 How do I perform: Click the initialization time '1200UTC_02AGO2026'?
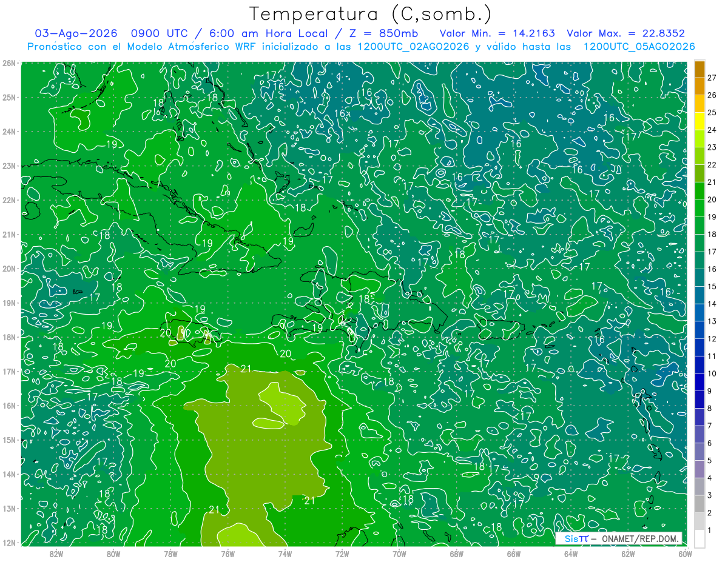(413, 46)
